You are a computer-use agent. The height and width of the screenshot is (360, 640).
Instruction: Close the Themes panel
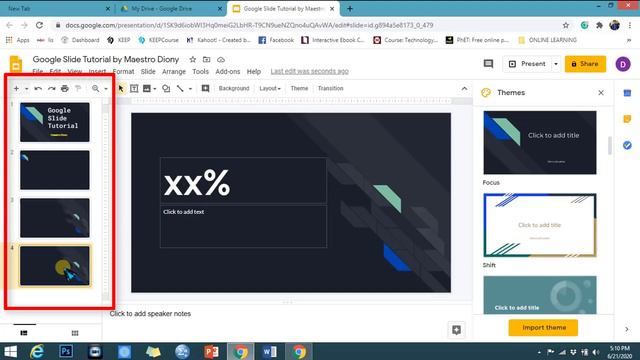601,93
